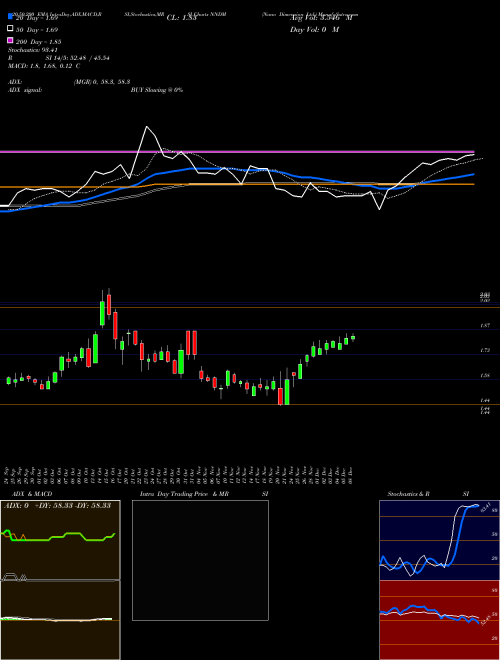Click the 'ADX & MACD' panel title
Screen dimensions: 500x660
click(32, 494)
